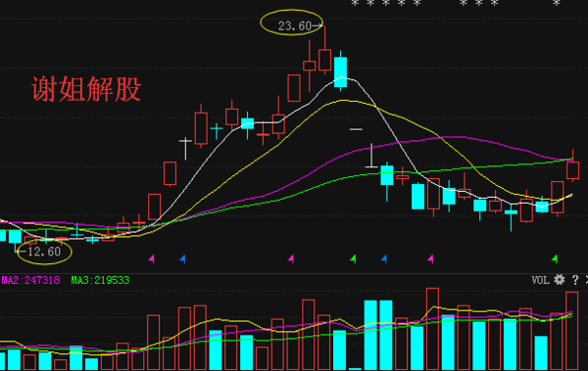Click the green flag near the latest candles

coord(555,258)
